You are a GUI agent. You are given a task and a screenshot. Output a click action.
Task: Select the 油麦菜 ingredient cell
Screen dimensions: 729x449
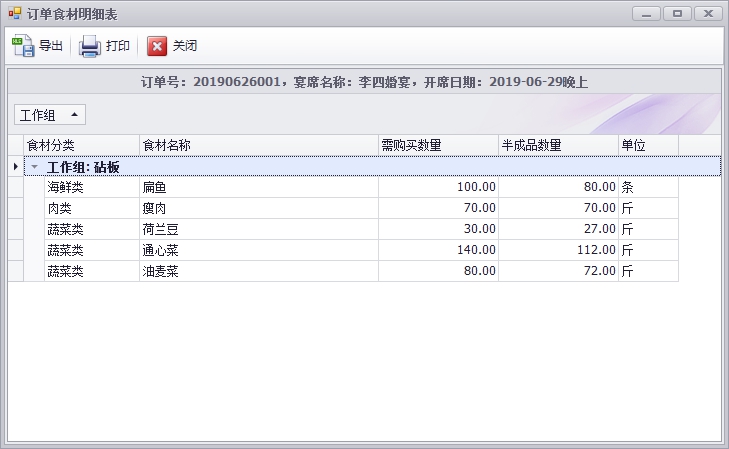(259, 271)
